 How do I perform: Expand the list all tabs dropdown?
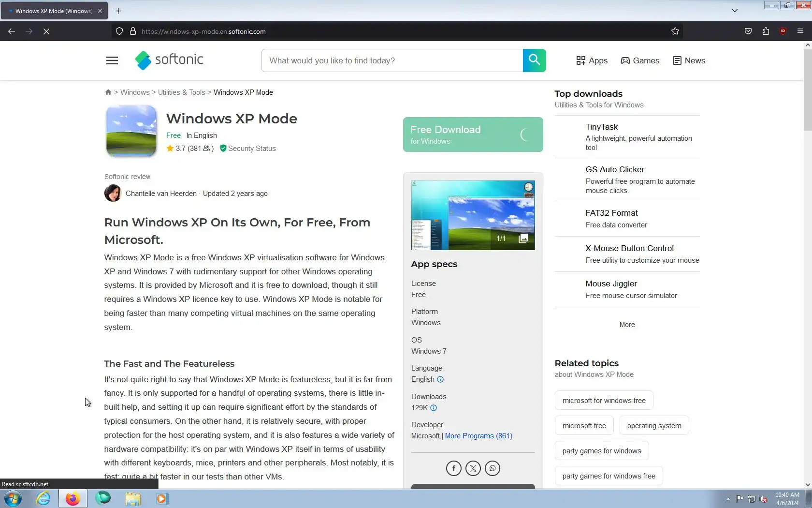tap(734, 11)
